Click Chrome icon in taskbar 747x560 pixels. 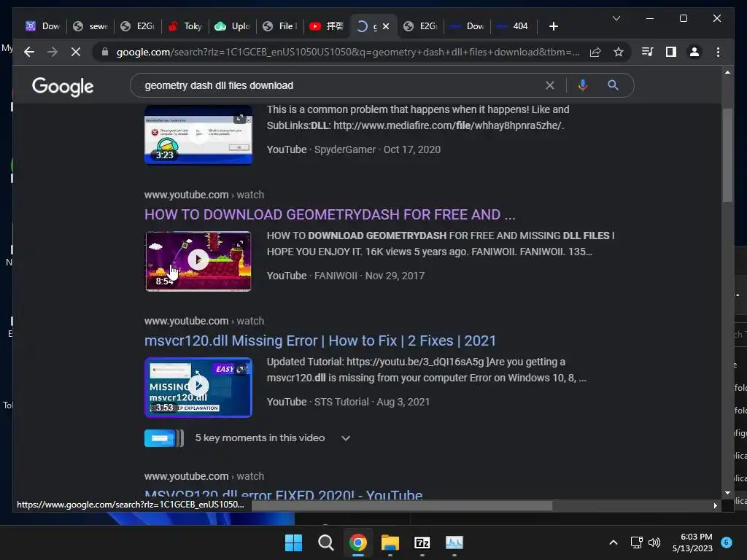[357, 542]
